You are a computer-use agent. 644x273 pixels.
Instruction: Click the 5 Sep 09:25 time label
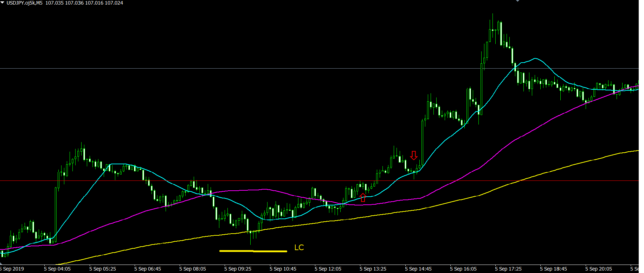238,269
